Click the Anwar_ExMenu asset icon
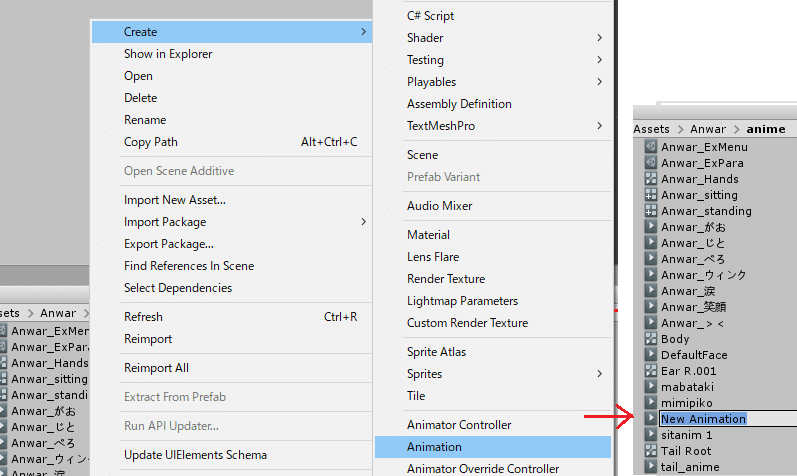 (x=651, y=147)
